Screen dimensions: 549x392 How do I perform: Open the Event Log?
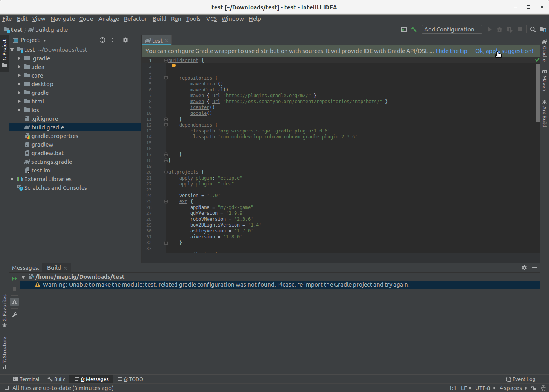(x=520, y=379)
